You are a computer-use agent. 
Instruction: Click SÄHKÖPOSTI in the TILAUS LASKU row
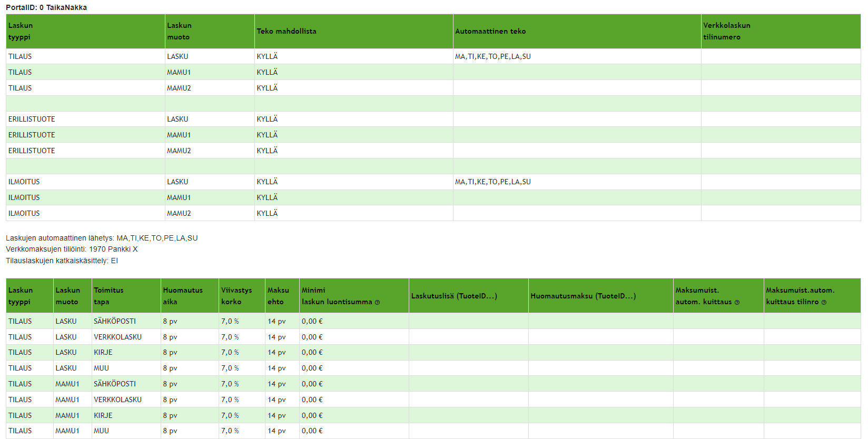tap(115, 321)
